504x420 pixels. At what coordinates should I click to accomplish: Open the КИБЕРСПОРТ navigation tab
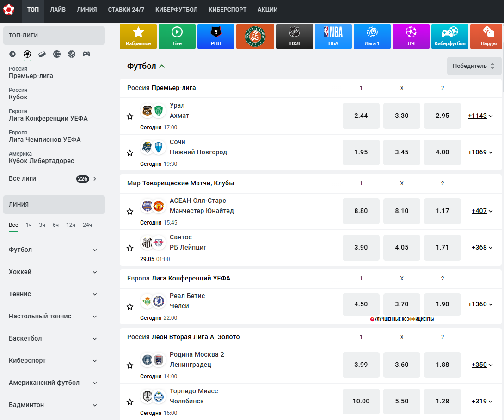click(227, 10)
